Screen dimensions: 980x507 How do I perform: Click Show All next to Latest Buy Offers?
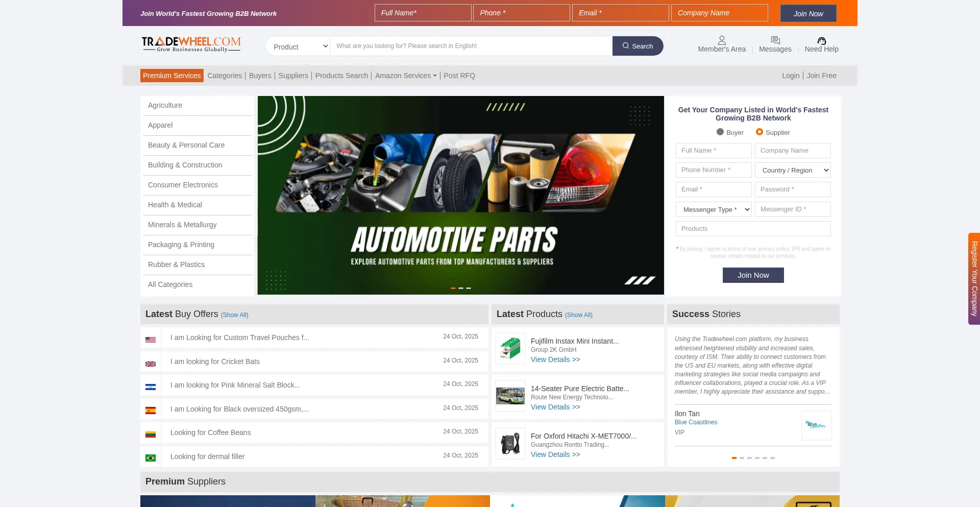pyautogui.click(x=234, y=315)
